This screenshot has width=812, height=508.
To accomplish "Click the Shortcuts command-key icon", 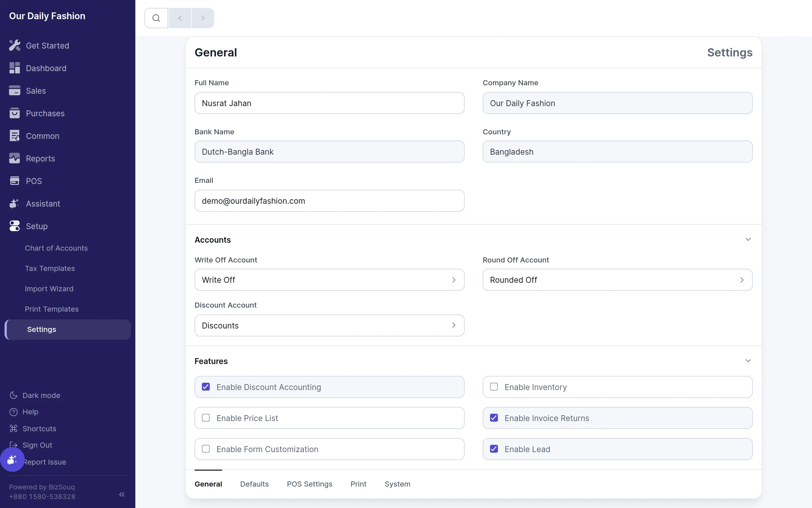I will pyautogui.click(x=14, y=428).
